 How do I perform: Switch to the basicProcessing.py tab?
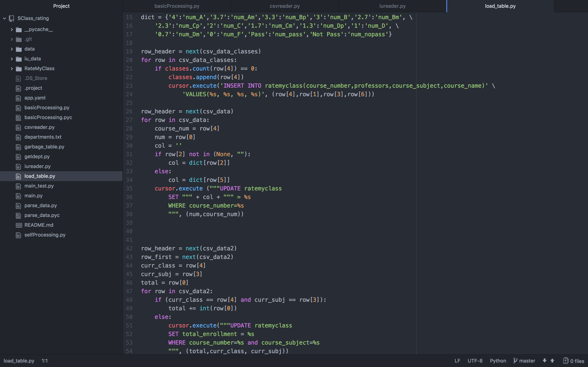coord(177,6)
